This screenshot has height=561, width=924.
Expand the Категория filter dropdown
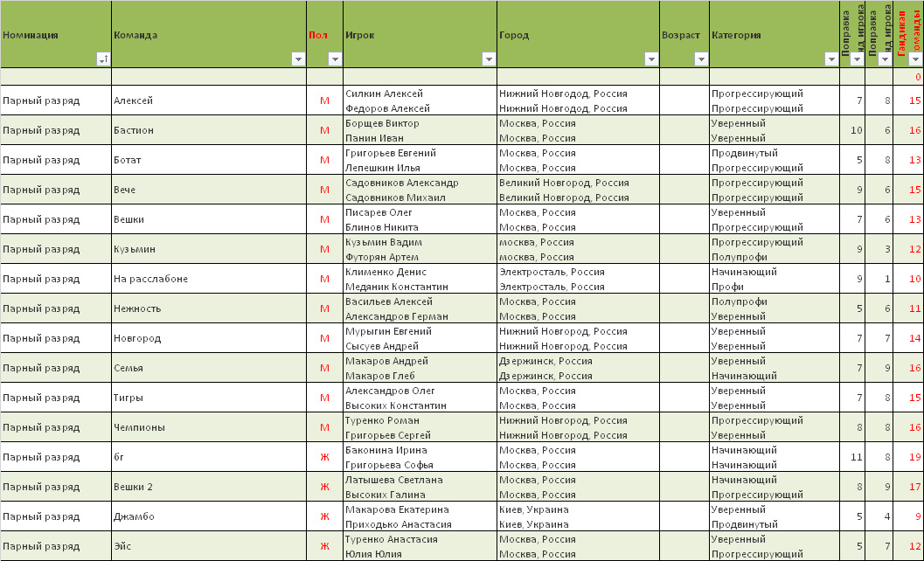(x=830, y=59)
